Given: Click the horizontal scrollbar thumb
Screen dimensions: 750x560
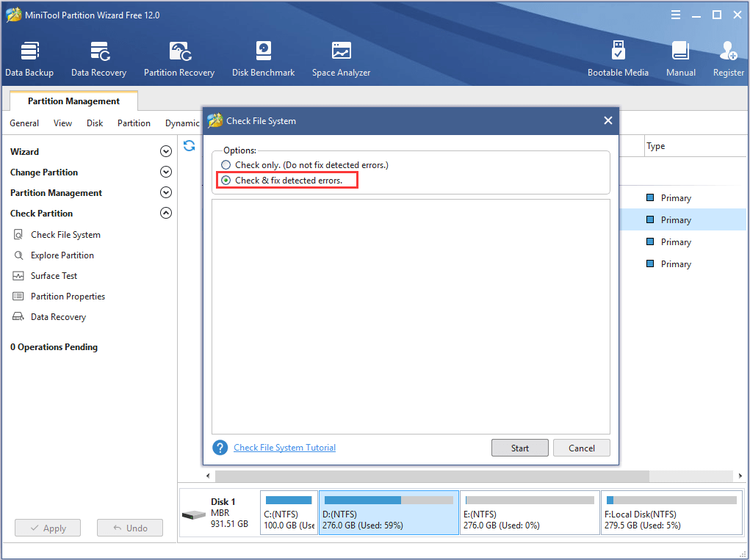Looking at the screenshot, I should 432,476.
